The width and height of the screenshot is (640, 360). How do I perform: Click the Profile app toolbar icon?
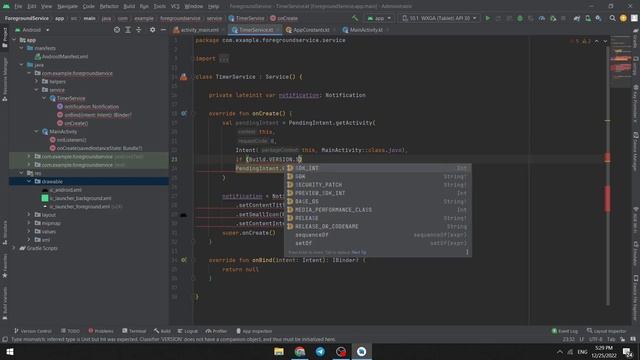coord(542,18)
